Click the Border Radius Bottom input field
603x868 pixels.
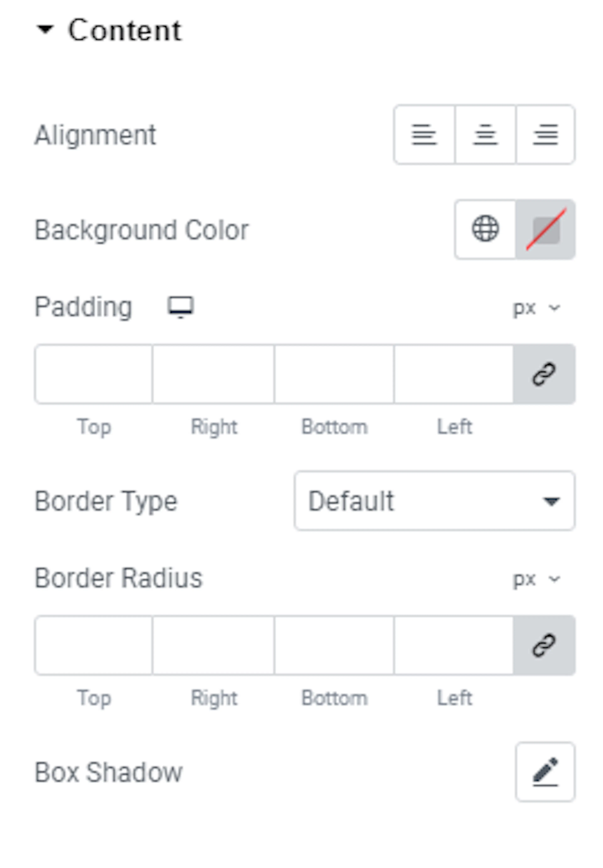[x=334, y=645]
